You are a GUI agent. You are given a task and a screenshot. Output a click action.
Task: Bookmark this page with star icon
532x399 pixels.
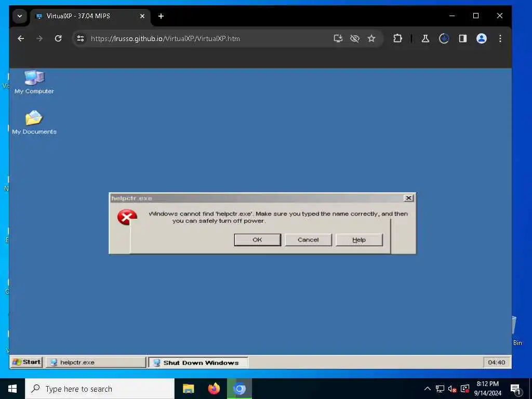[371, 38]
